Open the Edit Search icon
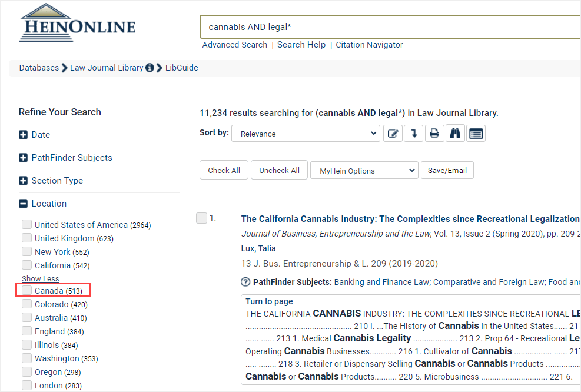The height and width of the screenshot is (392, 581). (393, 133)
